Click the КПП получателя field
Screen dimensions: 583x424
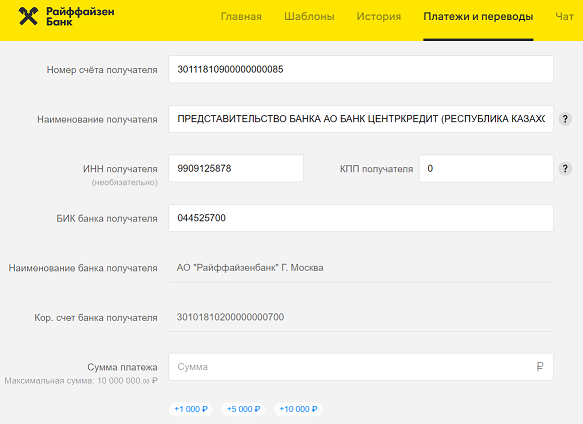coord(486,168)
